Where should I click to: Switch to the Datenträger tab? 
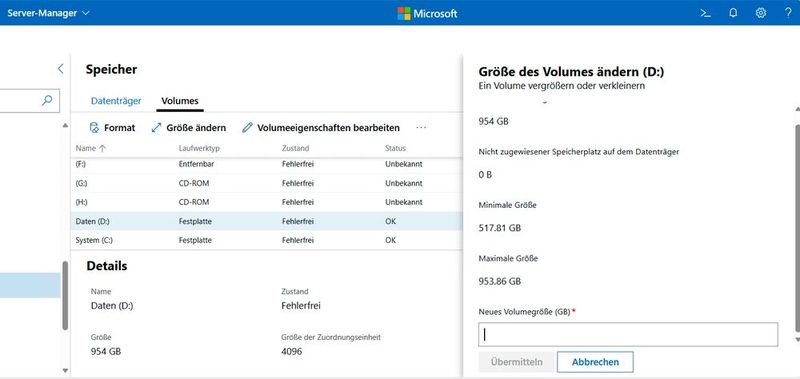click(x=116, y=101)
